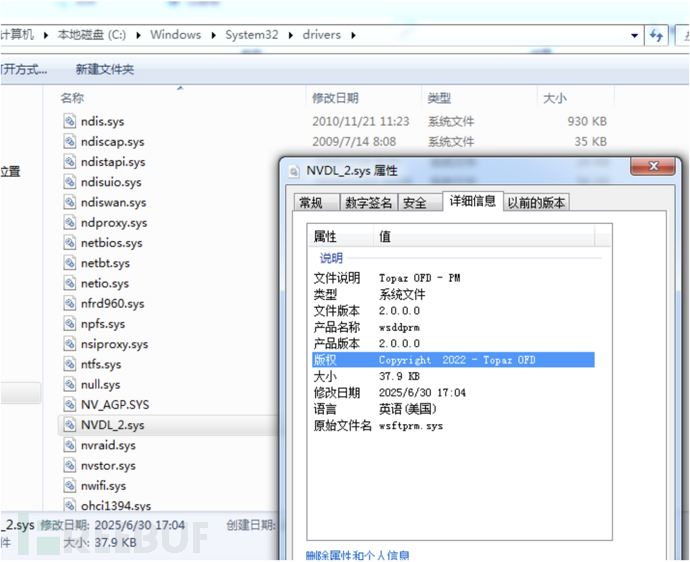Click the netbios.sys file icon
The width and height of the screenshot is (690, 562).
click(x=70, y=242)
